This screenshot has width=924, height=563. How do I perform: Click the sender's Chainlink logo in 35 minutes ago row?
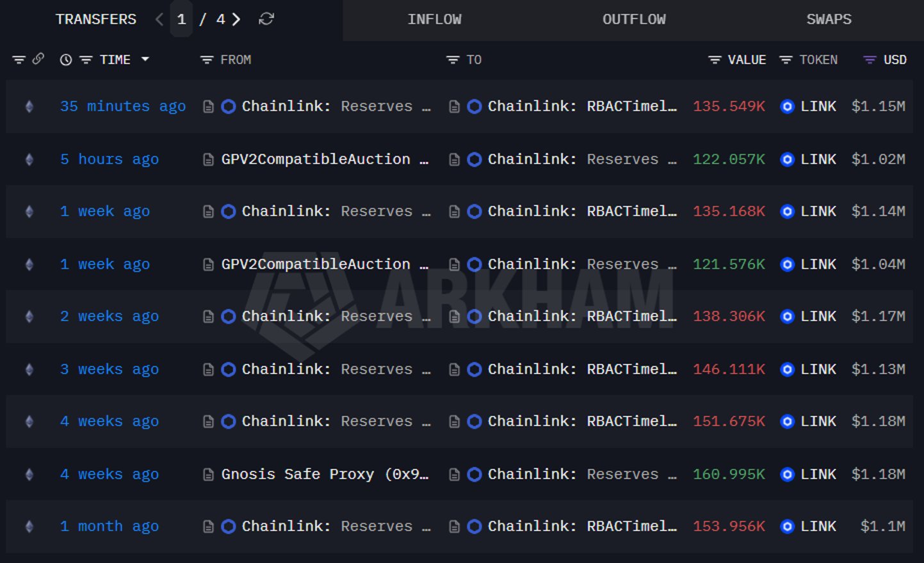point(229,106)
